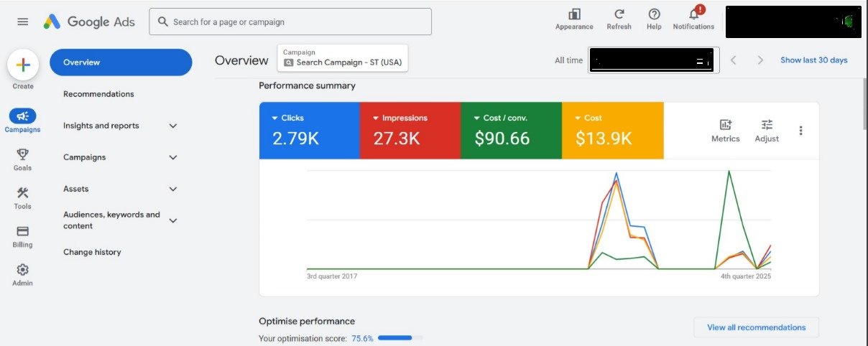
Task: Expand the Assets section
Action: click(172, 189)
